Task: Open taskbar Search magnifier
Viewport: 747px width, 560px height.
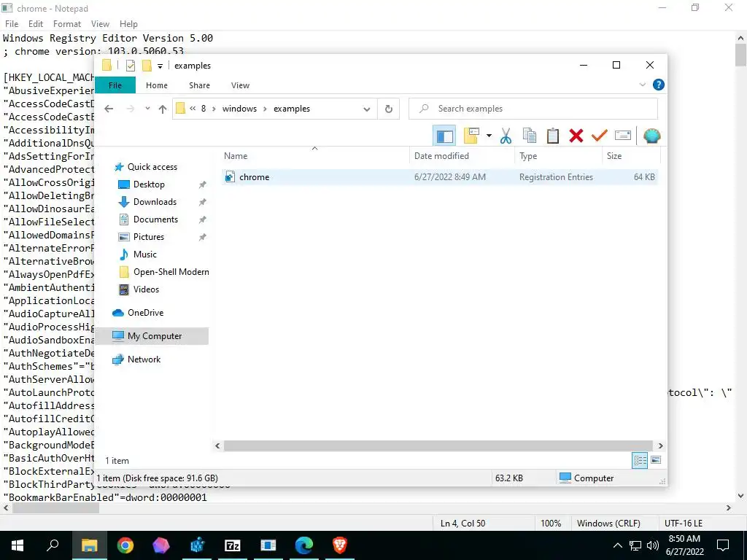Action: click(53, 545)
